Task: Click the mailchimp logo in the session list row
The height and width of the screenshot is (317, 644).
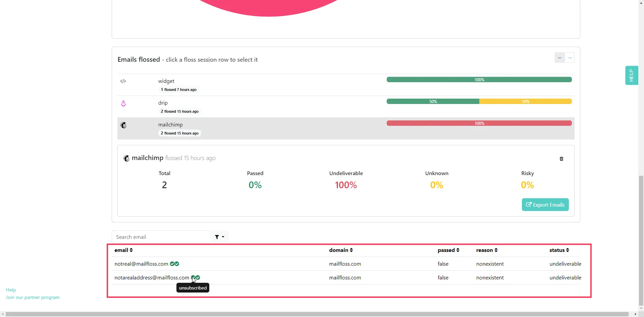Action: (x=123, y=125)
